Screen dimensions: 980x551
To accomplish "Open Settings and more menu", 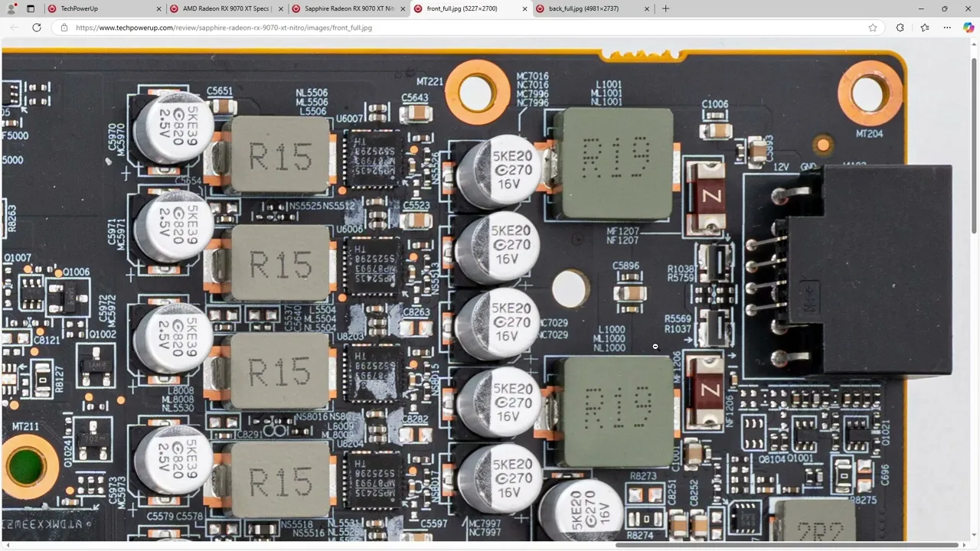I will [947, 28].
